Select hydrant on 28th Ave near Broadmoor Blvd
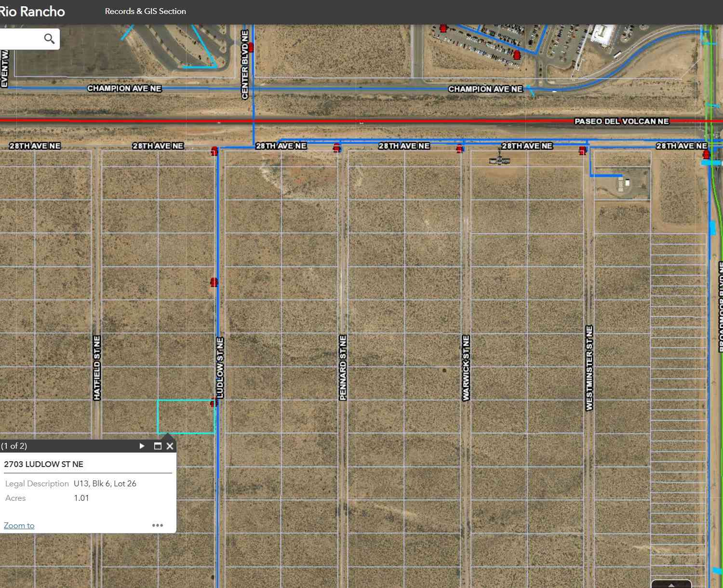The image size is (723, 588). coord(706,155)
